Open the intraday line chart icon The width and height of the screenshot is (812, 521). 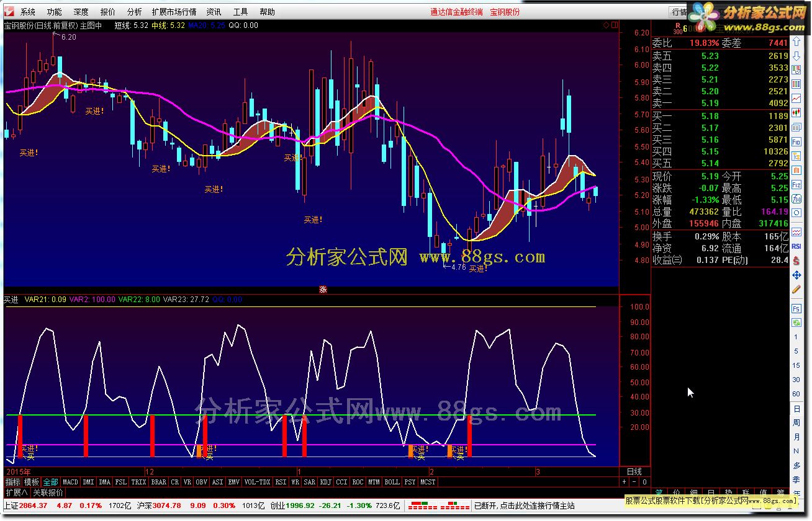[x=796, y=97]
